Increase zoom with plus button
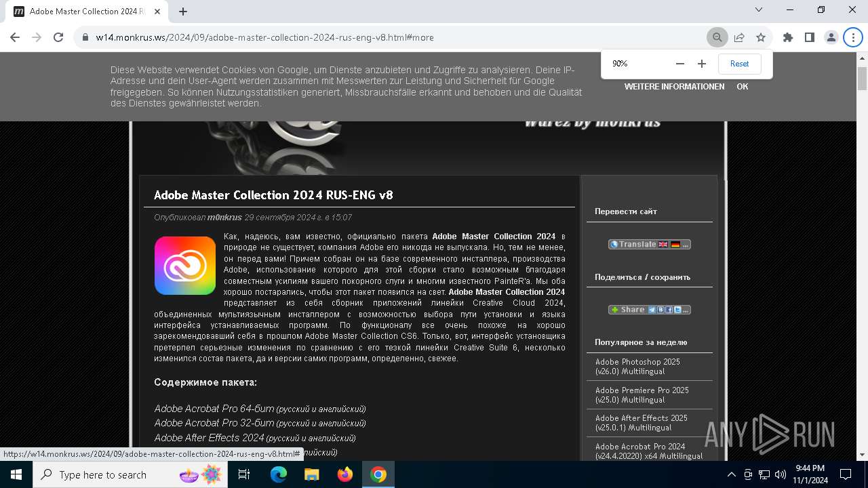868x488 pixels. (x=702, y=64)
